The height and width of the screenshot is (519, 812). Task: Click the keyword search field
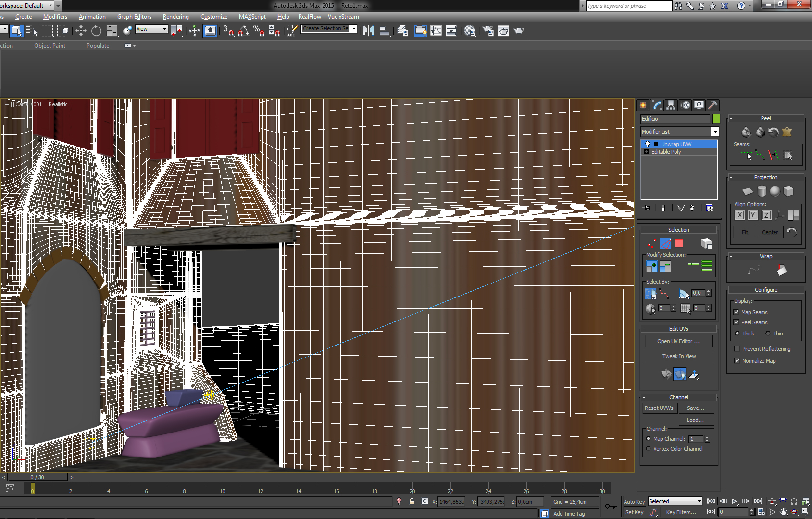click(x=629, y=6)
